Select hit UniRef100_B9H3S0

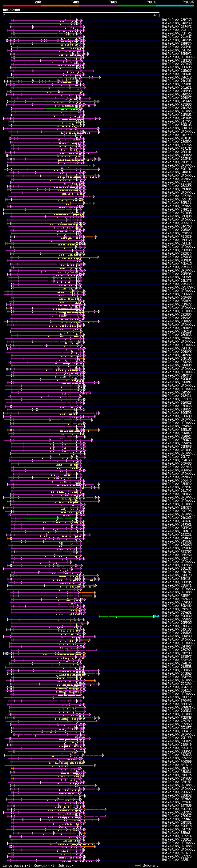point(177,507)
